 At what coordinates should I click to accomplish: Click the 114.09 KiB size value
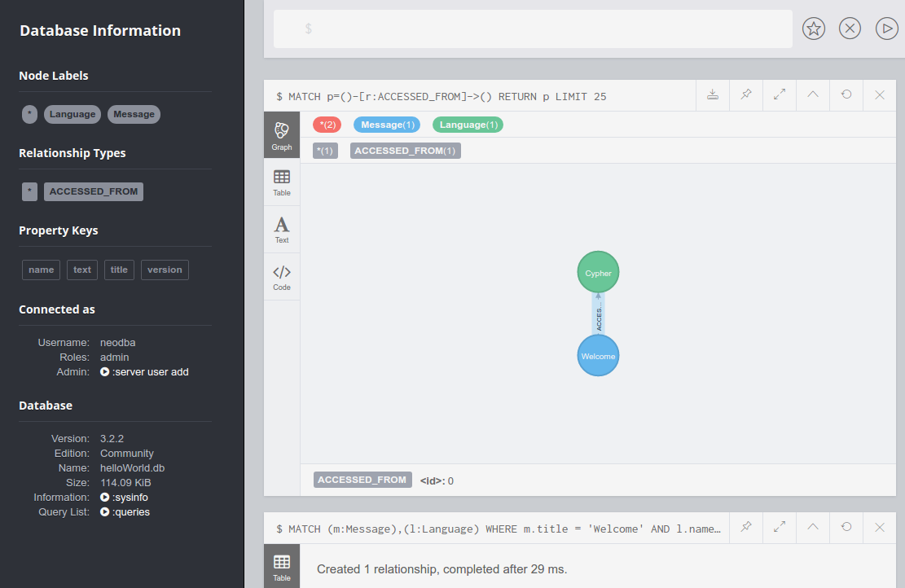point(125,482)
